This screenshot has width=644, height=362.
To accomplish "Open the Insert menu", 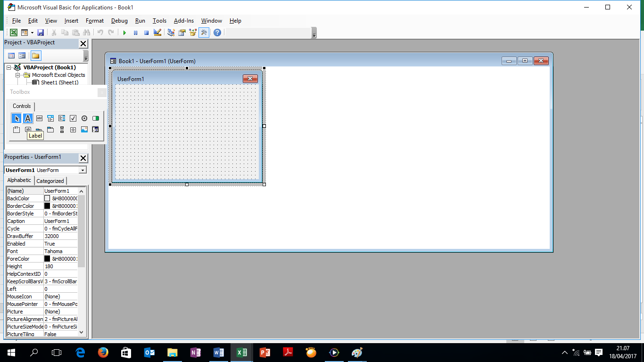I will point(72,21).
